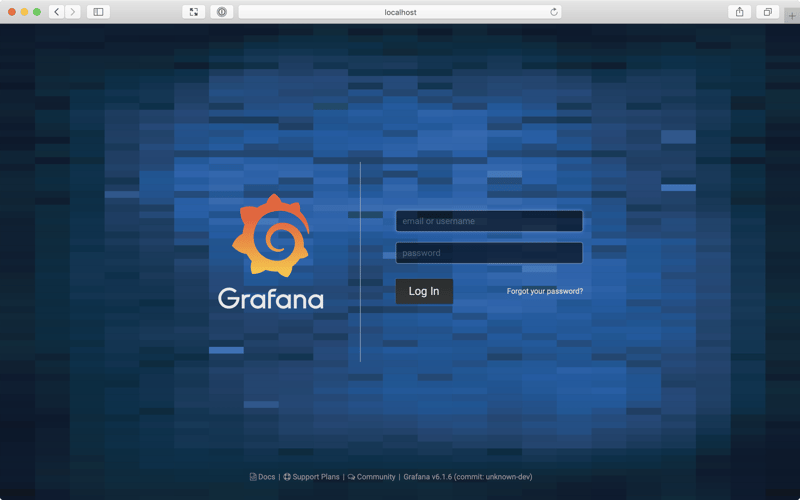
Task: Reload the localhost page
Action: [x=554, y=12]
